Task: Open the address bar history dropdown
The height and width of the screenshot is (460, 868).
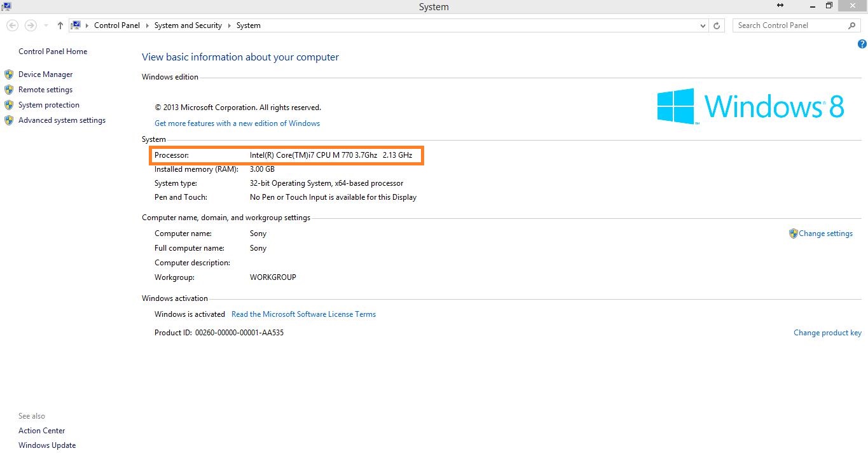Action: point(702,25)
